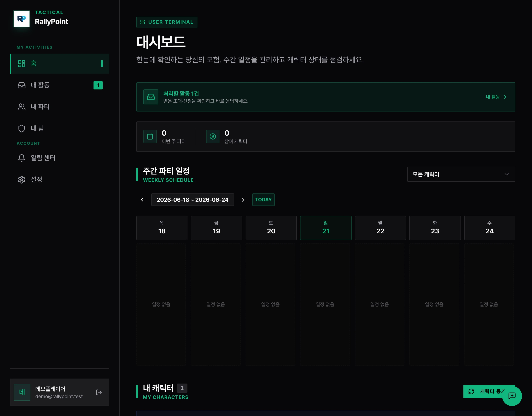Click the 내 캐릭터 count badge 1
Screen dimensions: 532x416
182,388
